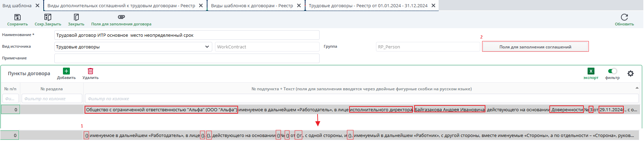The width and height of the screenshot is (644, 149).
Task: Sort by № раздела column header
Action: (x=52, y=89)
